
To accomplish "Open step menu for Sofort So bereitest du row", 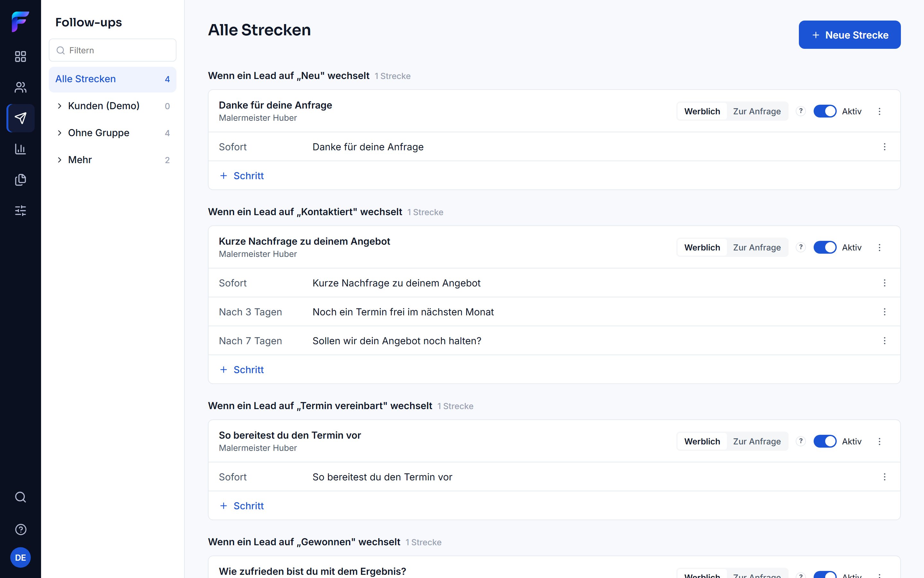I will pos(884,477).
